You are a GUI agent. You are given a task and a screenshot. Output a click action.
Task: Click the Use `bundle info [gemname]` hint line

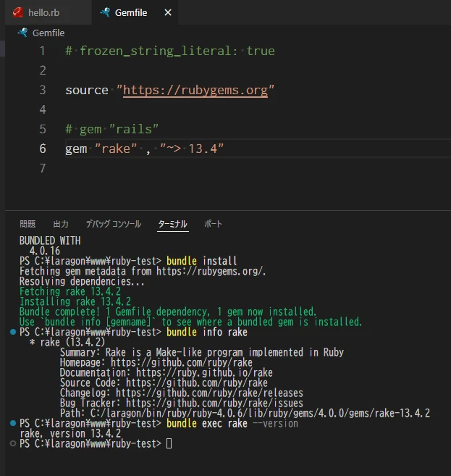pyautogui.click(x=191, y=322)
